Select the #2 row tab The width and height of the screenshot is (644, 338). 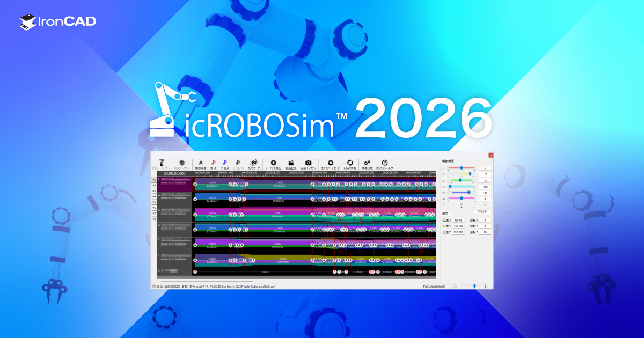coord(154,185)
